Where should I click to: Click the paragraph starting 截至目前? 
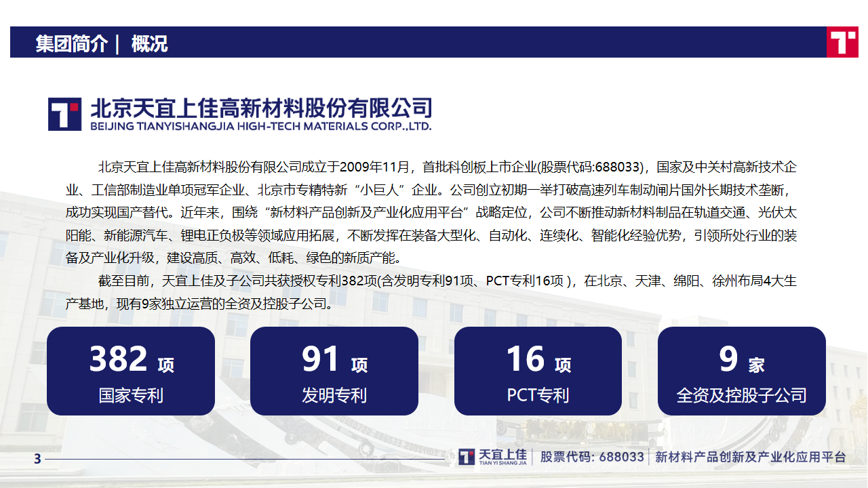431,293
